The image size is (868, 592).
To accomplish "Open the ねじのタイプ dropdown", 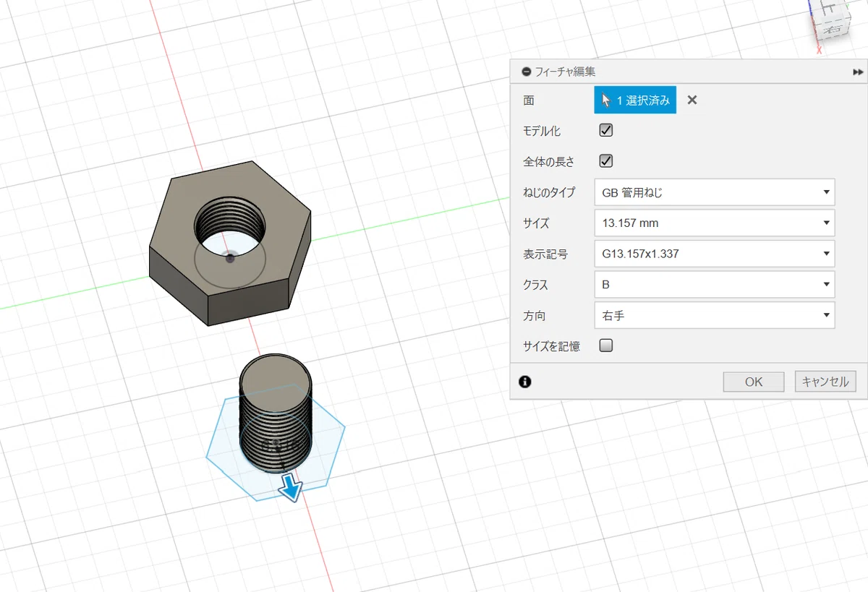I will click(x=715, y=192).
